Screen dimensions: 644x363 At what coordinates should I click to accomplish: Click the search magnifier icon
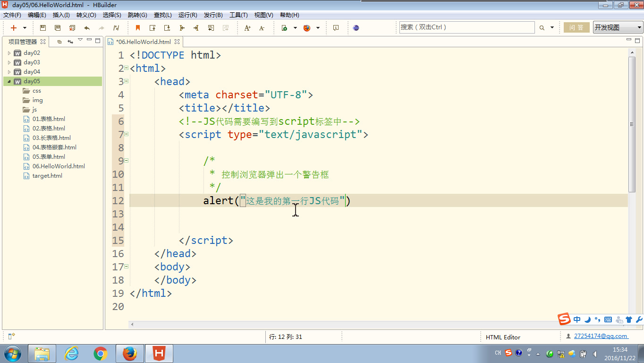[x=542, y=28]
